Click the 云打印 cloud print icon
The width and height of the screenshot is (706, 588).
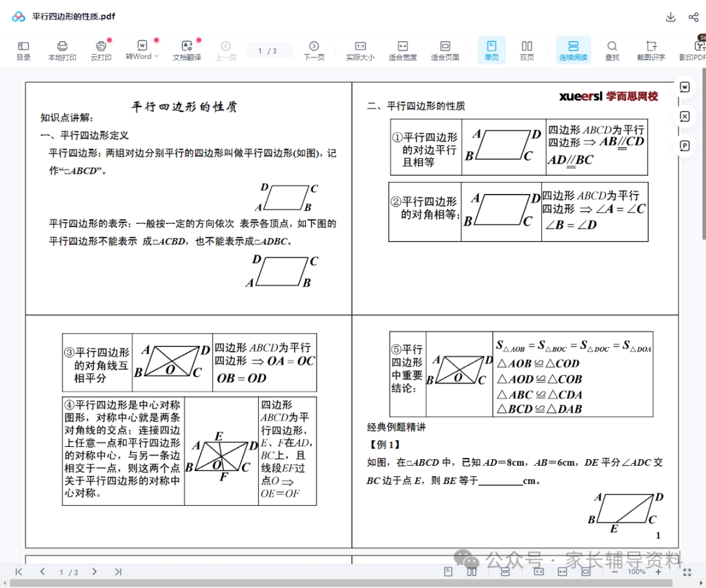click(x=101, y=50)
